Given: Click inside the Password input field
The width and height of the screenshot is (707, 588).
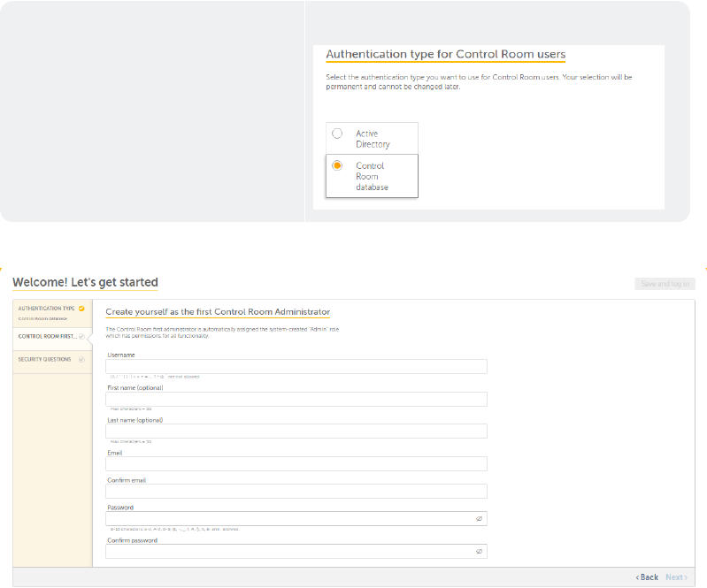Looking at the screenshot, I should tap(288, 519).
